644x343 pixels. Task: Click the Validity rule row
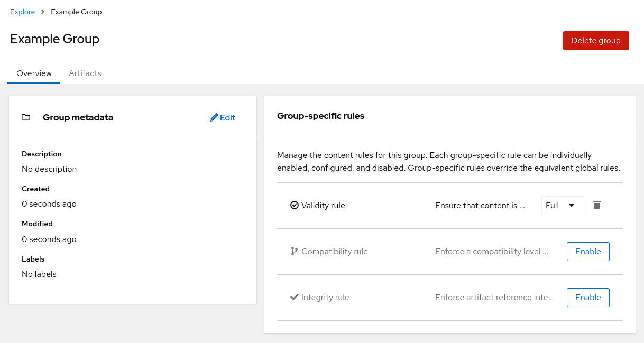324,205
